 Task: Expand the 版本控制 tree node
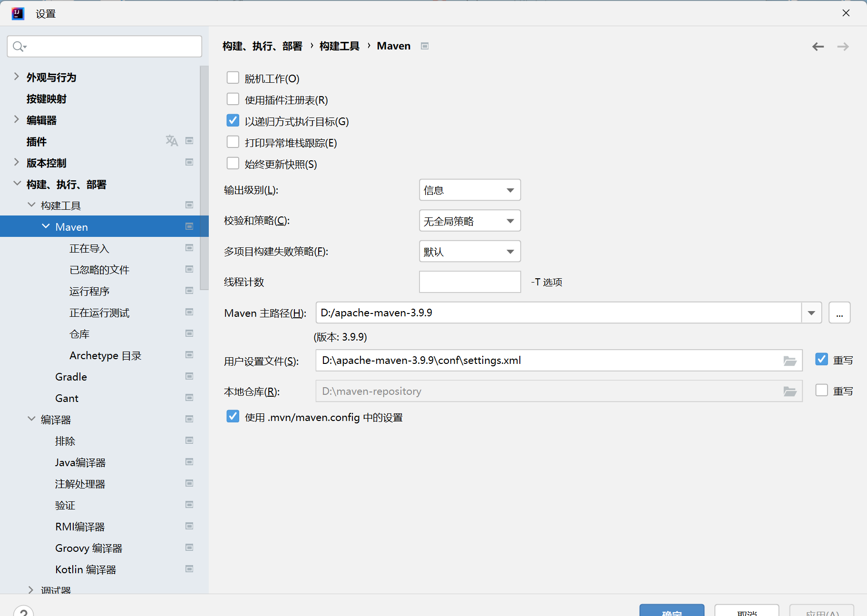(x=16, y=162)
